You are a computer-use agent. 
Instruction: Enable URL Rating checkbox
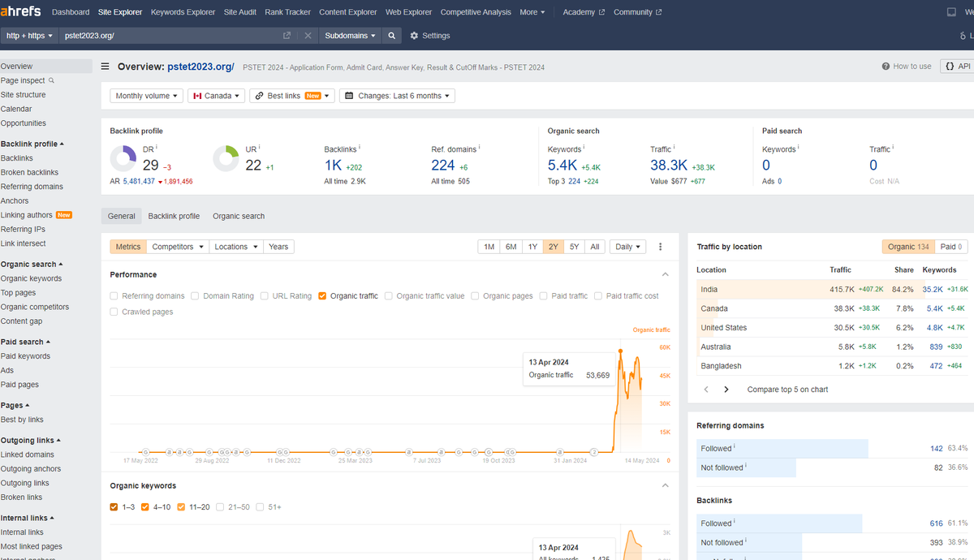coord(265,296)
